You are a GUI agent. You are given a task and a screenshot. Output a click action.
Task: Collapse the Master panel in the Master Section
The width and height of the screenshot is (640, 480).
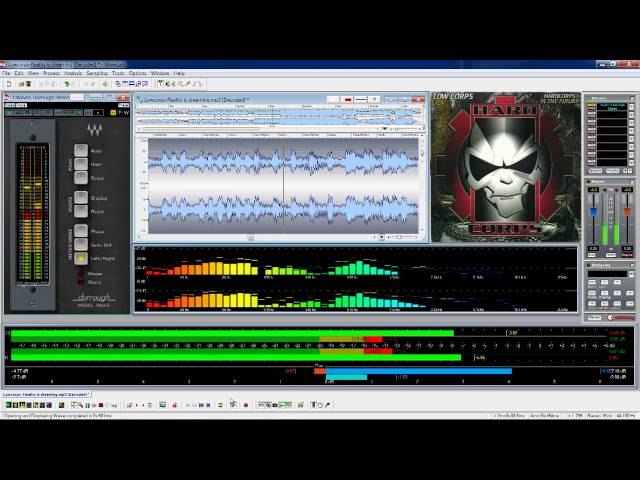tap(631, 182)
